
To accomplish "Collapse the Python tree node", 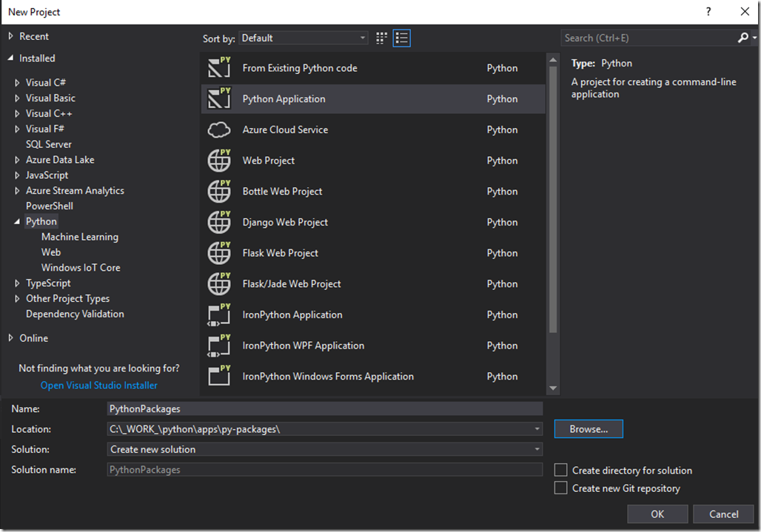I will point(17,222).
